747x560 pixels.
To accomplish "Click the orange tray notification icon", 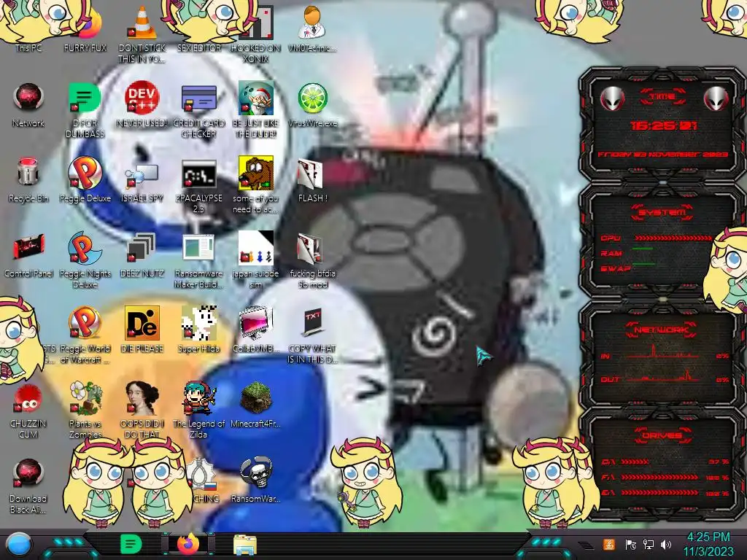I will (x=609, y=544).
